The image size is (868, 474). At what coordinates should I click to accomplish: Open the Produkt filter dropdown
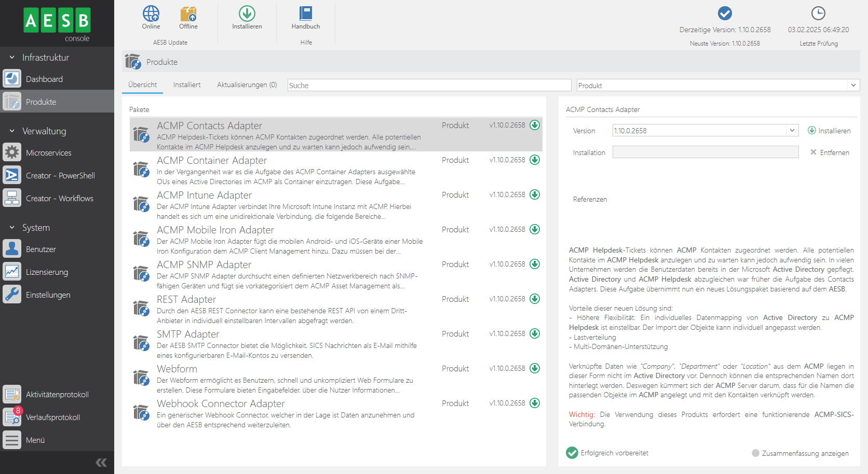[x=853, y=86]
